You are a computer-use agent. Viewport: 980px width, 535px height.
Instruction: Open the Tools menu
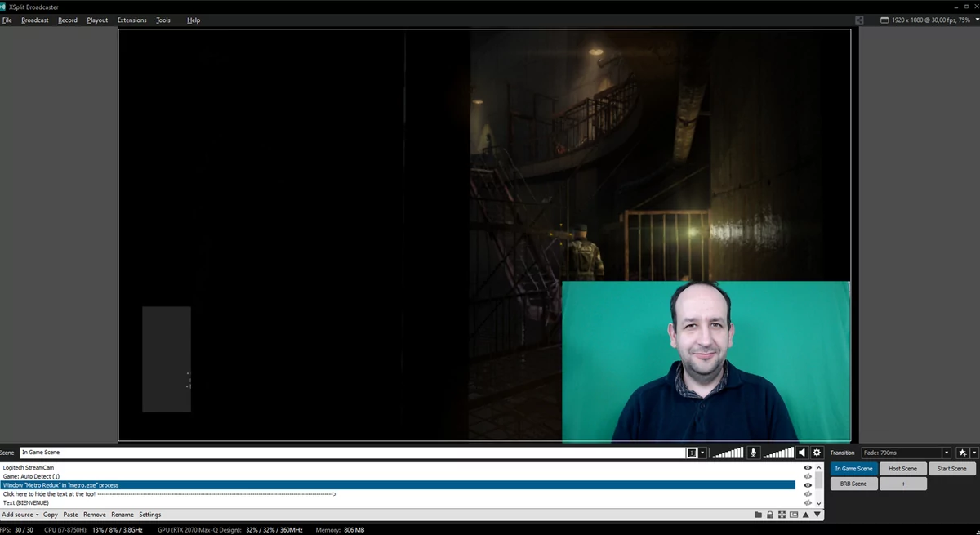point(163,20)
